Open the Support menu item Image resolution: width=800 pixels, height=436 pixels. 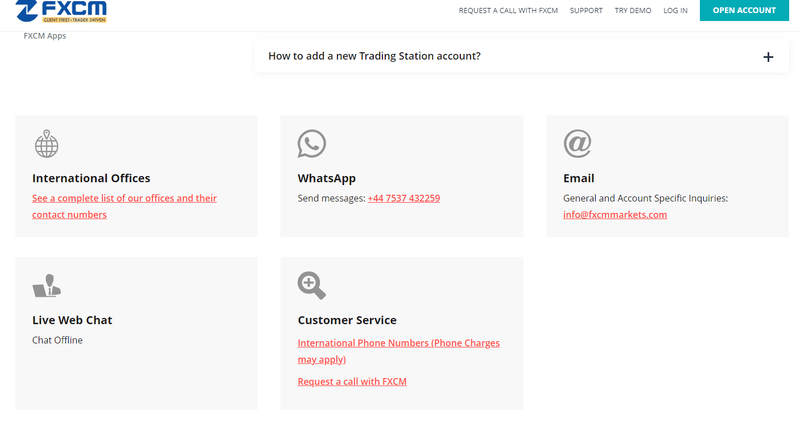pos(586,11)
